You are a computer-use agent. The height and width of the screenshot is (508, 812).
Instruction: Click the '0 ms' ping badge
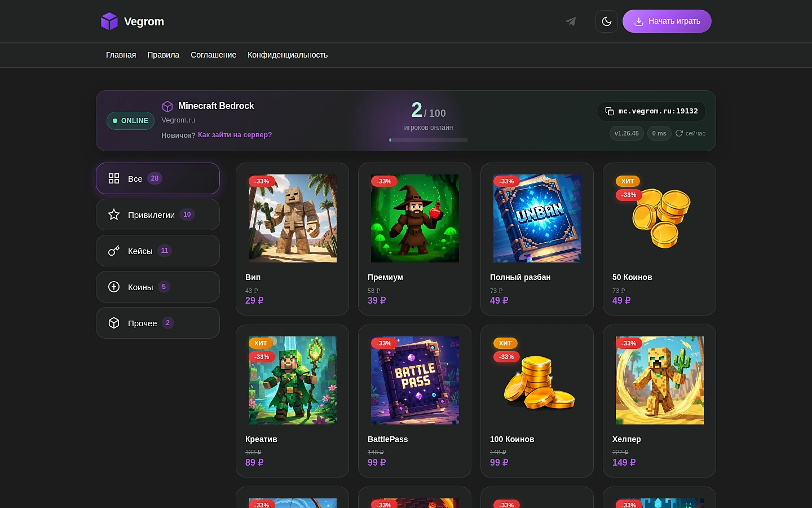[659, 133]
